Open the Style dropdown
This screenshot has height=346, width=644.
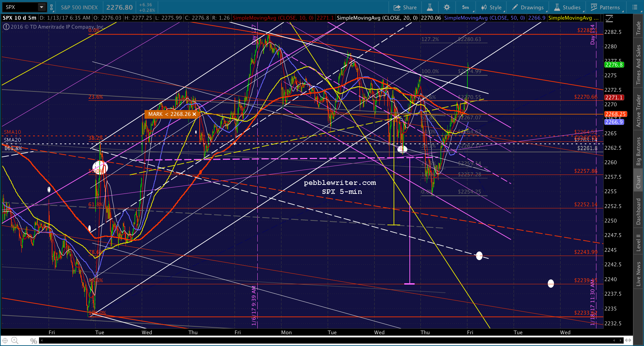492,7
